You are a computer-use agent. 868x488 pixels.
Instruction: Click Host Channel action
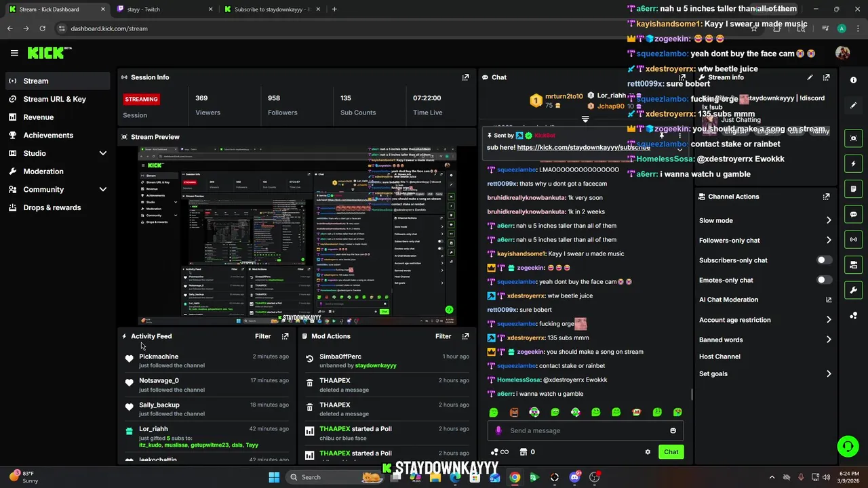tap(719, 357)
